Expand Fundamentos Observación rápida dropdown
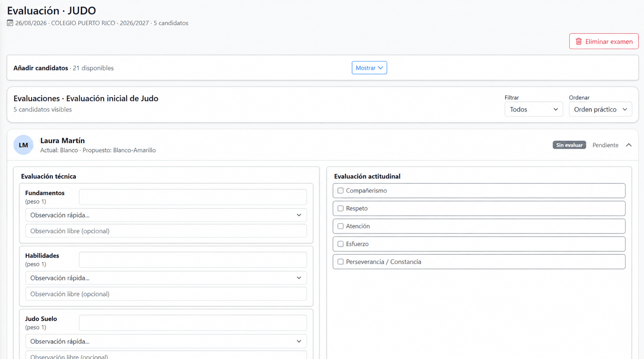 coord(166,215)
